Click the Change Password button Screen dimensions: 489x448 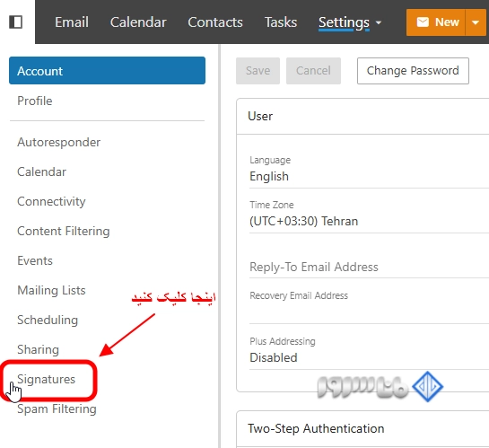pyautogui.click(x=413, y=71)
